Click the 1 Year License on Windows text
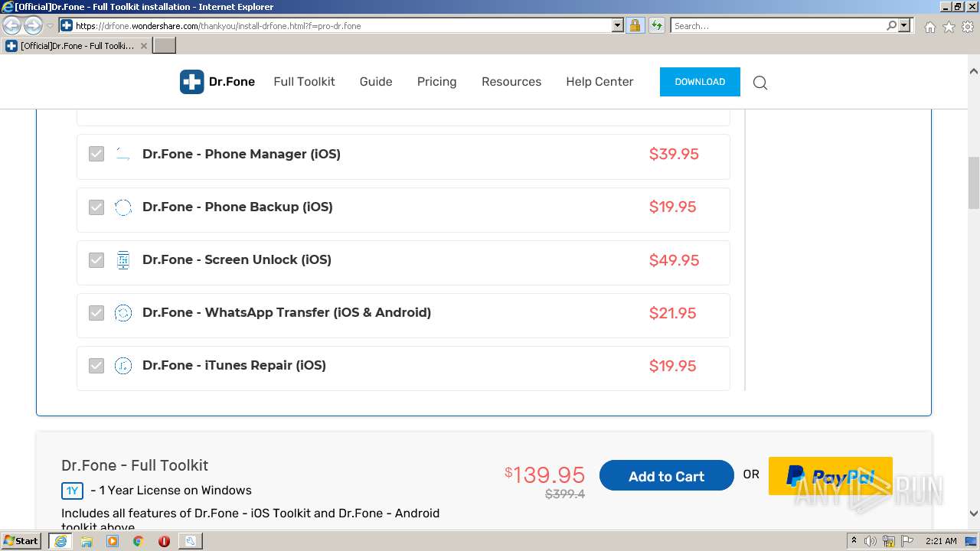980x551 pixels. (x=171, y=491)
